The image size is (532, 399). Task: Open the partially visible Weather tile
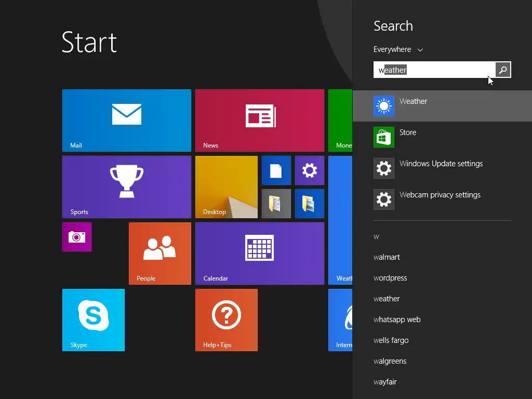[340, 220]
